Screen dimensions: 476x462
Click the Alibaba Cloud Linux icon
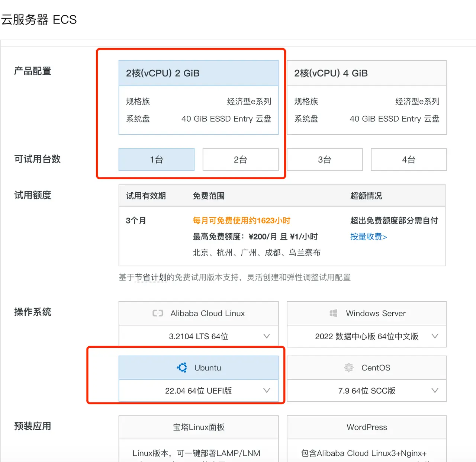pyautogui.click(x=158, y=313)
